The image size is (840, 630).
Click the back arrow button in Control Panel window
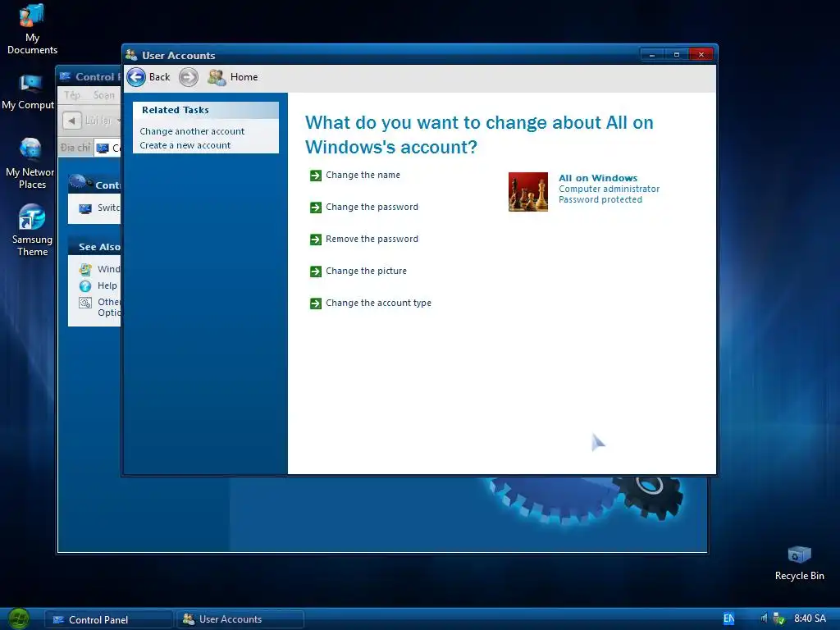point(72,121)
